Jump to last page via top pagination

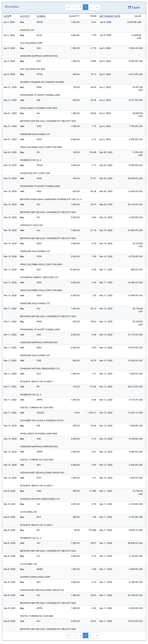click(97, 7)
